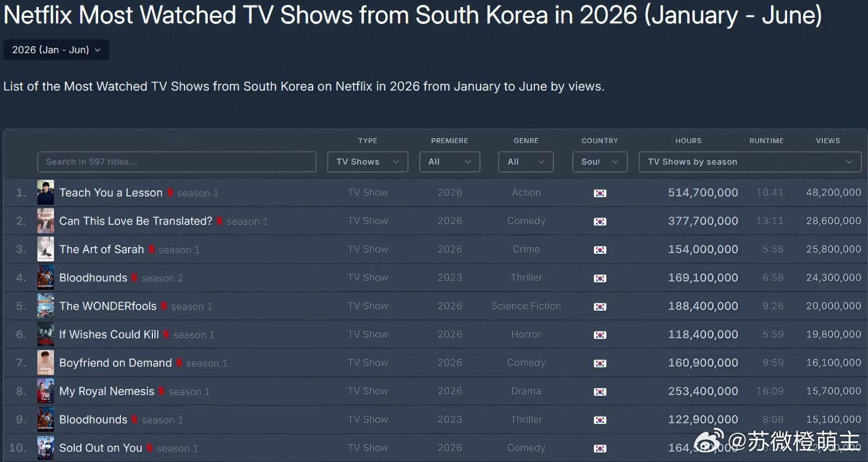Click the Horror genre cell
The height and width of the screenshot is (462, 868).
point(526,335)
